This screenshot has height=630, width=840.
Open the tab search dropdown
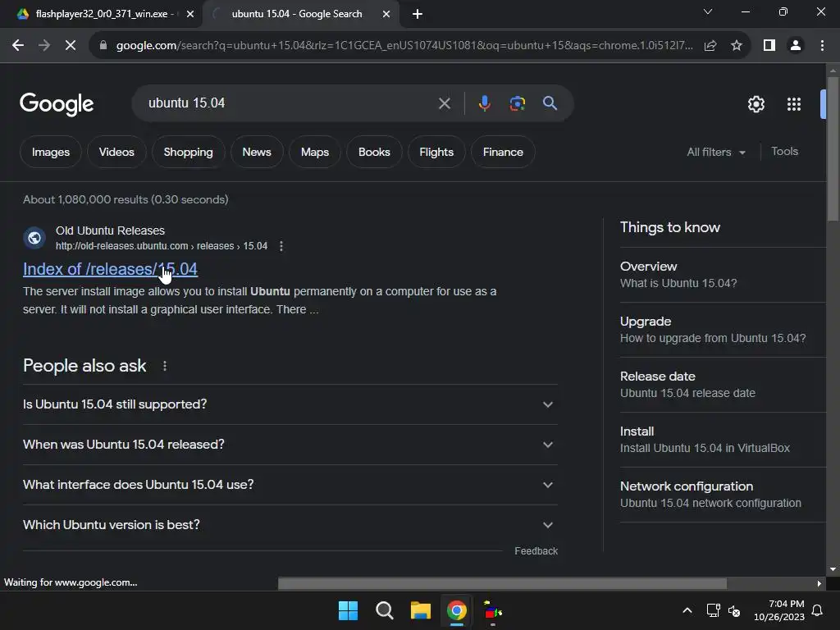tap(708, 11)
